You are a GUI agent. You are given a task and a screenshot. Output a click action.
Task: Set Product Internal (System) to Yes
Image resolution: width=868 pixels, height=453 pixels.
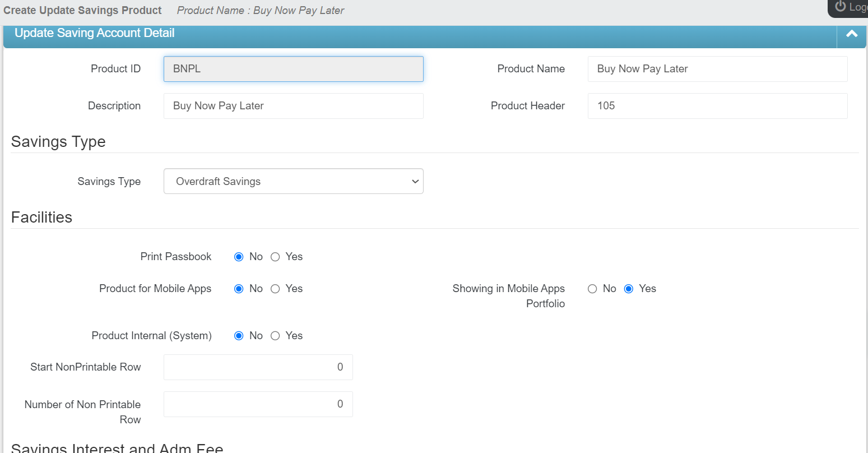(x=275, y=336)
